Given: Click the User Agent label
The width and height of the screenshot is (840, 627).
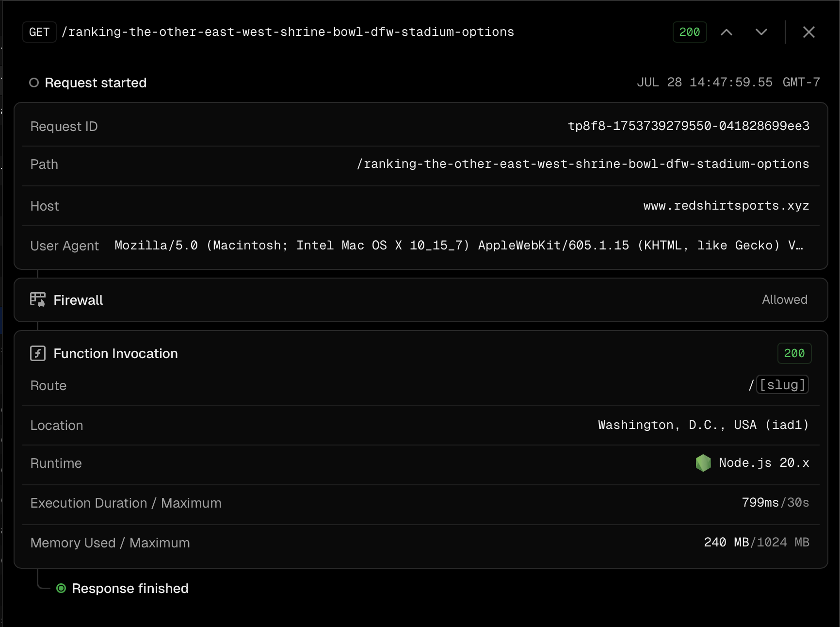Looking at the screenshot, I should [65, 246].
